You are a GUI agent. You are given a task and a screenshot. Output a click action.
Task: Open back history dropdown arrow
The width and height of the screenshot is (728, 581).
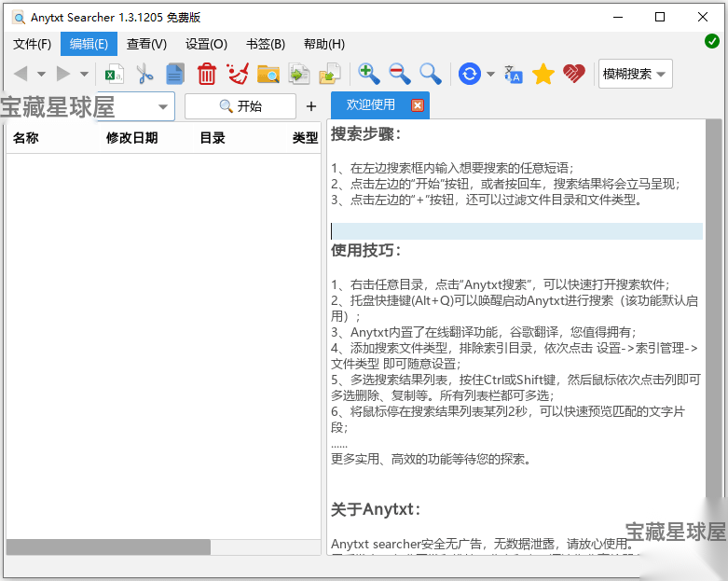[x=41, y=75]
